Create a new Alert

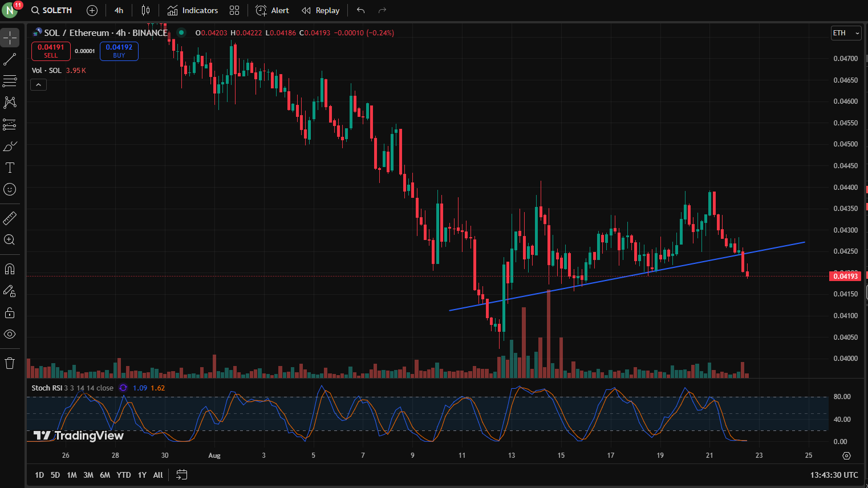(x=273, y=10)
